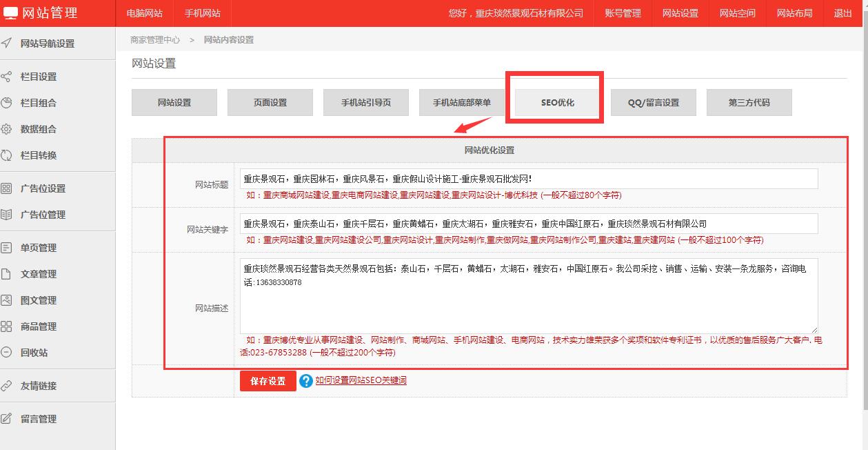Click the 栏目转换 refresh icon

(x=6, y=155)
